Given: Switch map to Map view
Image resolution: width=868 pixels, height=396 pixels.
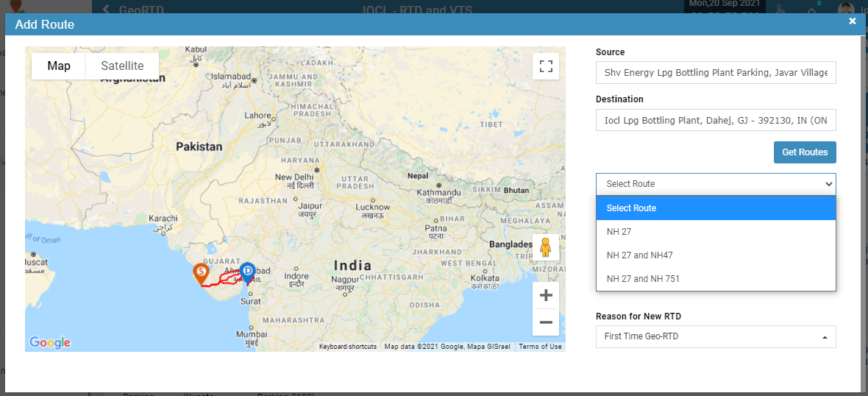Looking at the screenshot, I should click(59, 66).
